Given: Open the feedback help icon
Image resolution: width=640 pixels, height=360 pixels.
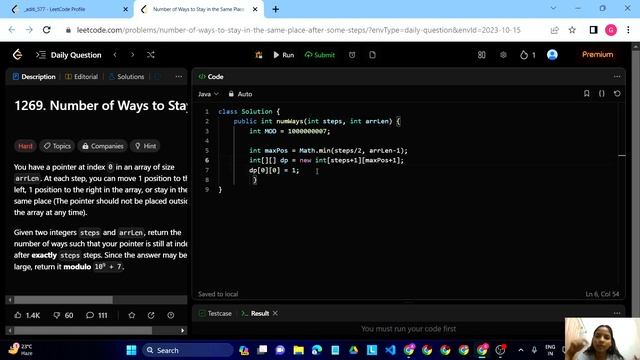Looking at the screenshot, I should tap(171, 315).
